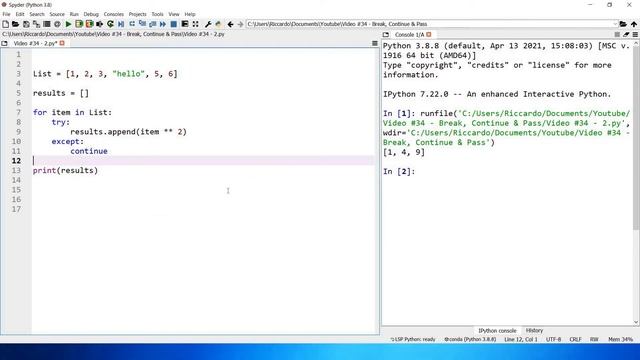Open the PYTHONPATH manager icon

(218, 24)
